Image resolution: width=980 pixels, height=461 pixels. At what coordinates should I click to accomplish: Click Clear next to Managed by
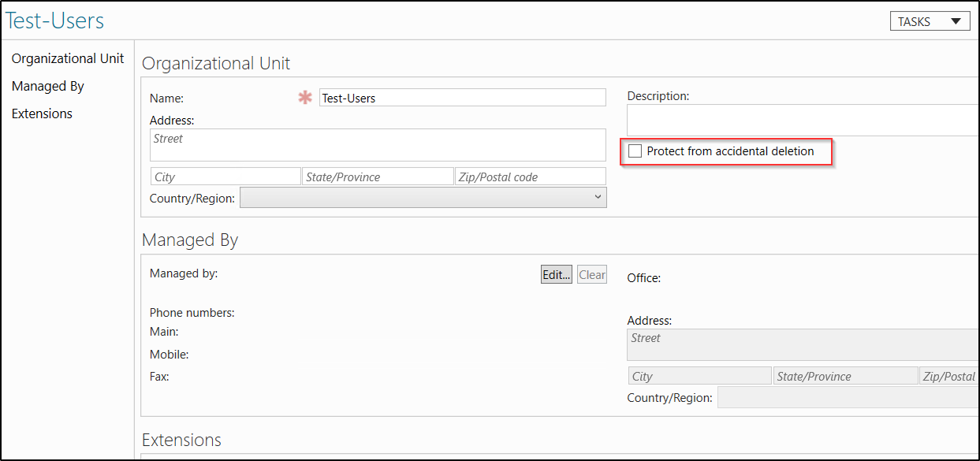[591, 274]
